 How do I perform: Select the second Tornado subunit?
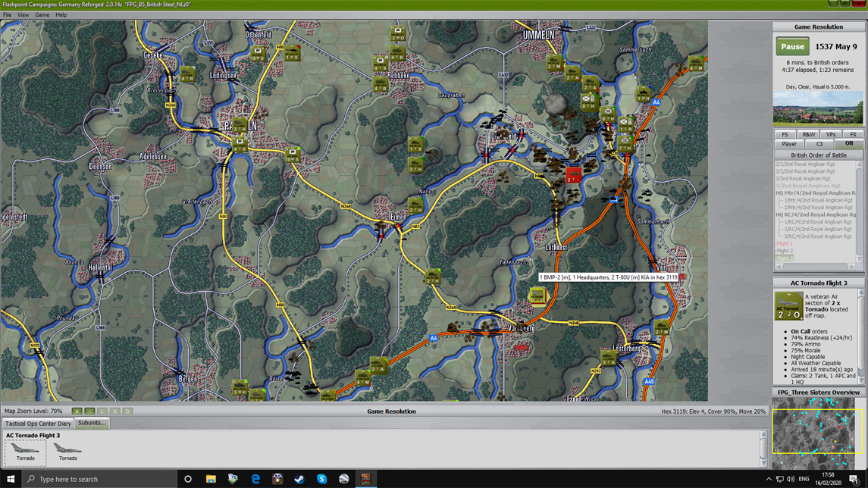68,451
